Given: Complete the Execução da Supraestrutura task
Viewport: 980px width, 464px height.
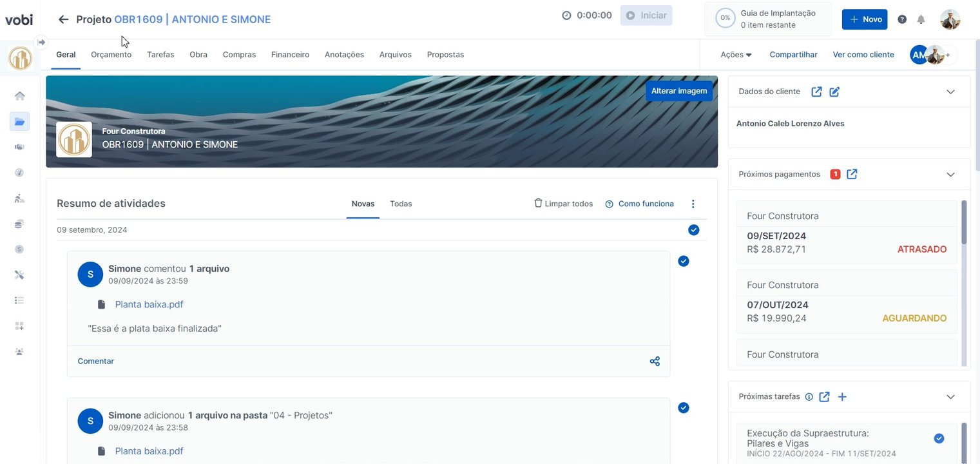Looking at the screenshot, I should 939,439.
